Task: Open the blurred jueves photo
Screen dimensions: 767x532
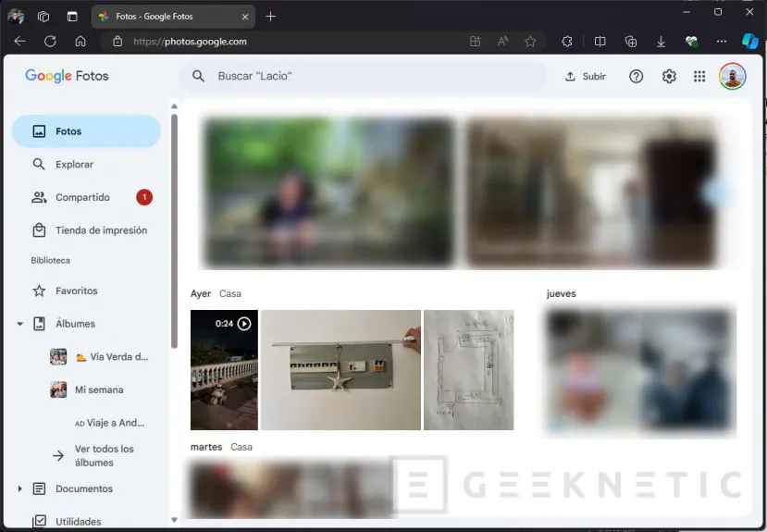Action: (640, 371)
